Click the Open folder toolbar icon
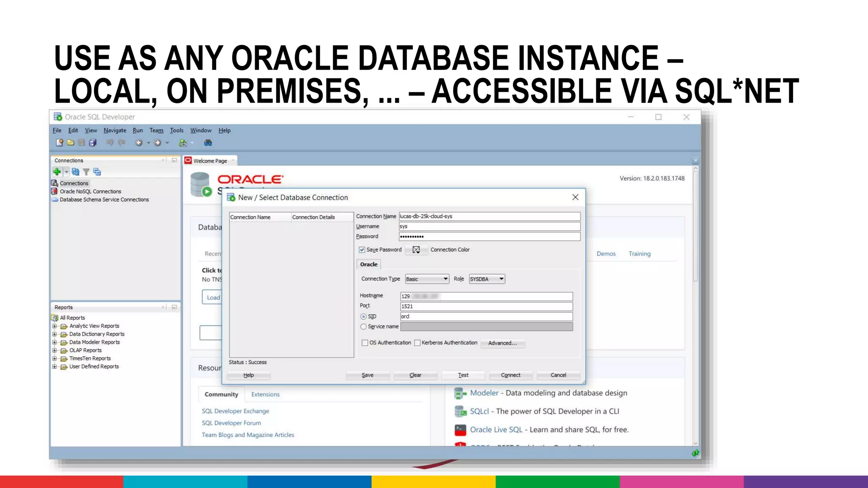 click(x=70, y=143)
